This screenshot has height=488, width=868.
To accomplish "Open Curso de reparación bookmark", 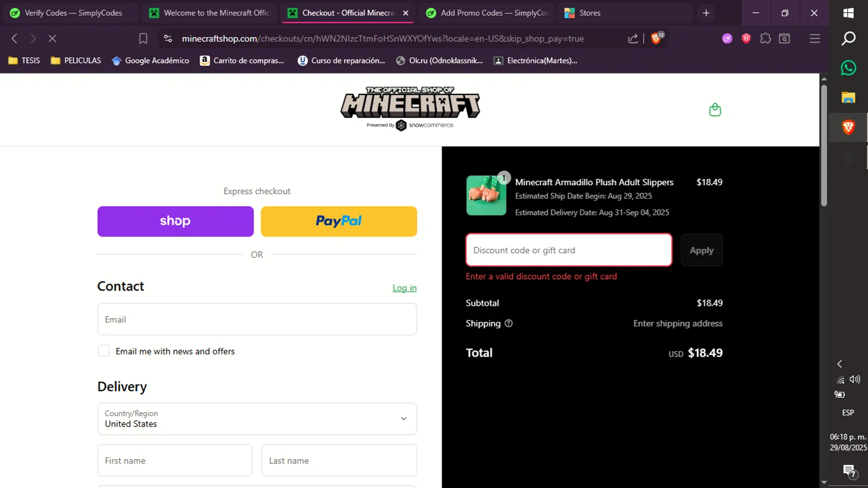I will click(x=341, y=60).
